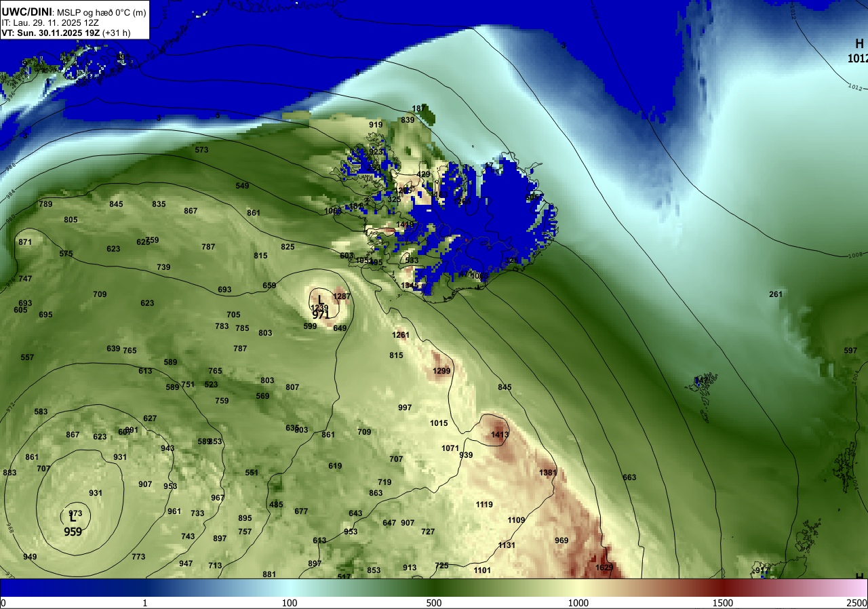Click the 663 height value
Screen dimensions: 868x609
click(629, 477)
